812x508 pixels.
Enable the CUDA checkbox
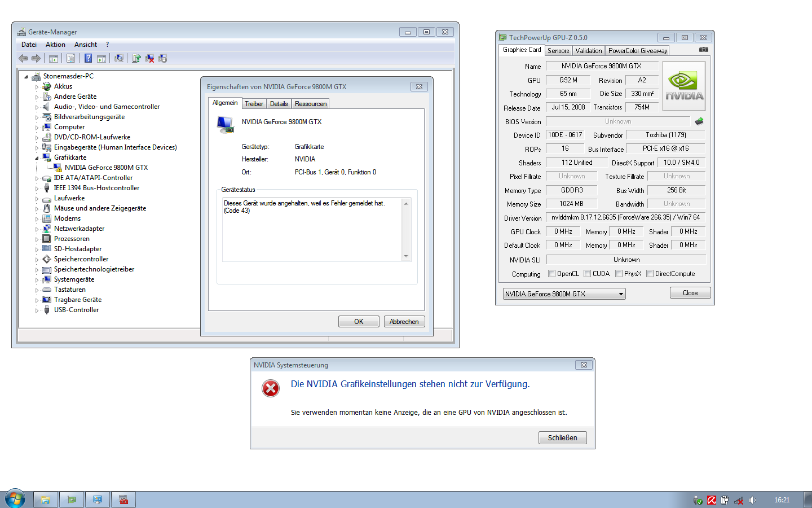[588, 274]
